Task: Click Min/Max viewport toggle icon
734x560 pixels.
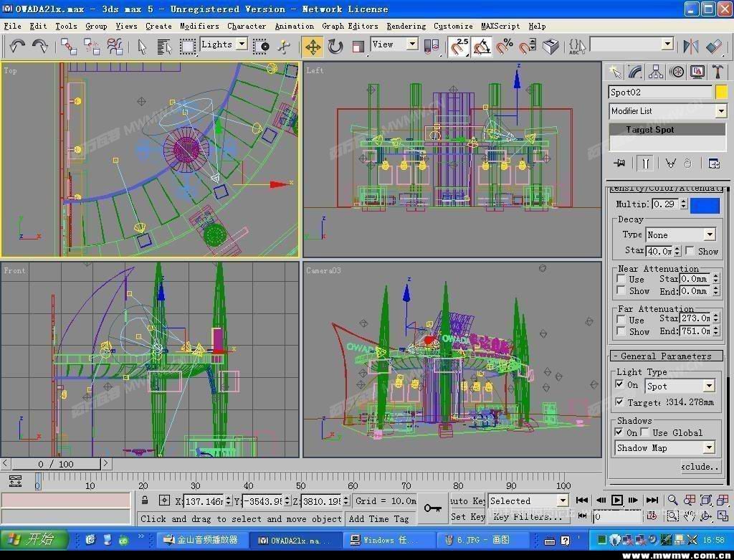Action: pos(723,516)
